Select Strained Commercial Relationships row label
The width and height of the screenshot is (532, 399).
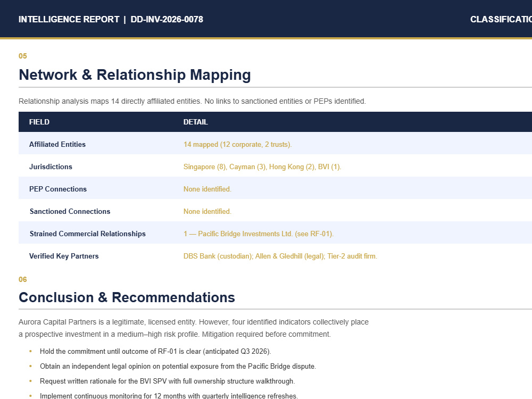click(88, 234)
